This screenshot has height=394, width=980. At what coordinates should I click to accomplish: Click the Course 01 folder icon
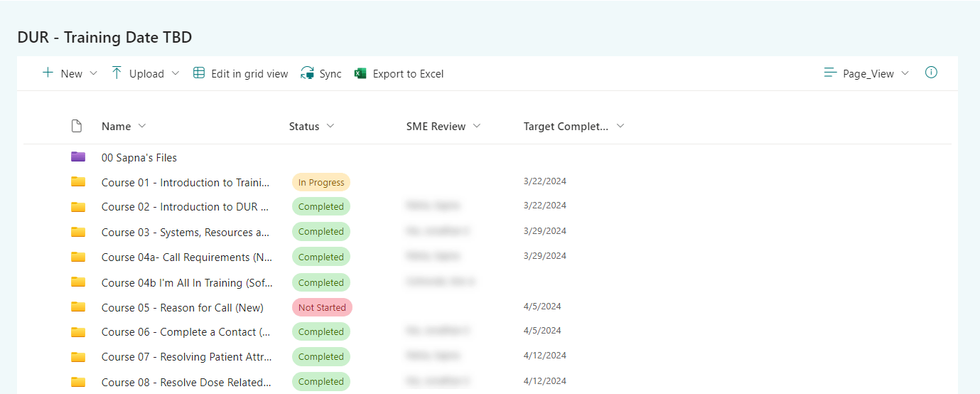click(78, 181)
